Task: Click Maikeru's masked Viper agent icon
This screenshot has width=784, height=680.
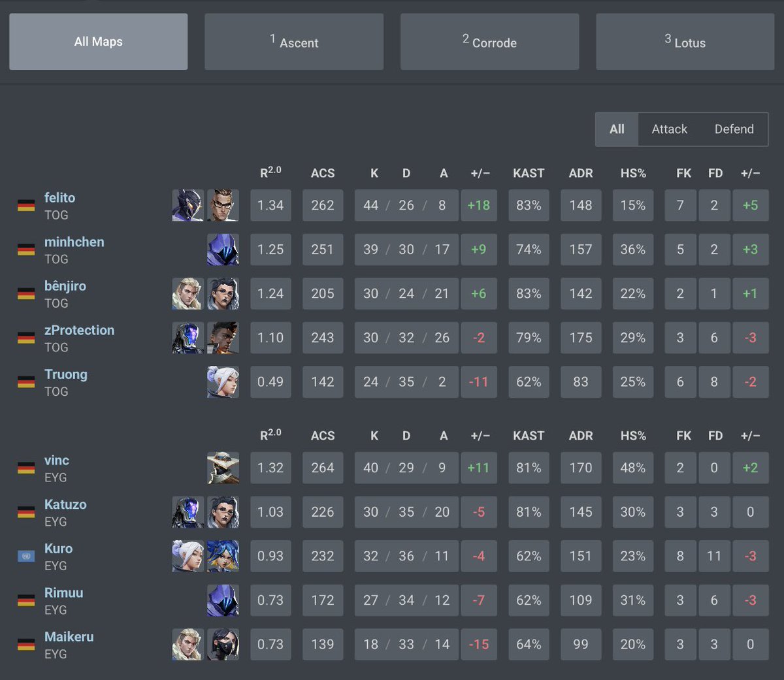Action: tap(223, 644)
